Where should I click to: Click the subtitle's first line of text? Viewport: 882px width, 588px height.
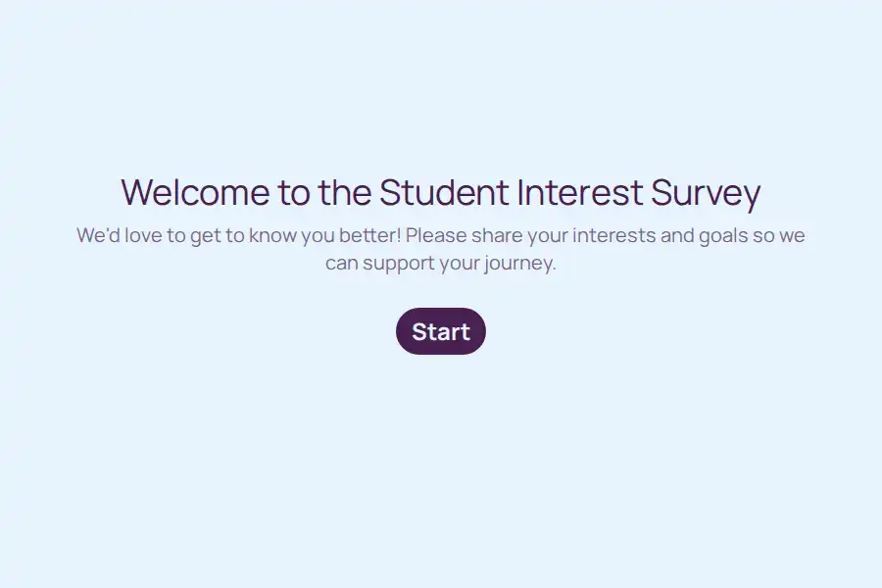440,235
